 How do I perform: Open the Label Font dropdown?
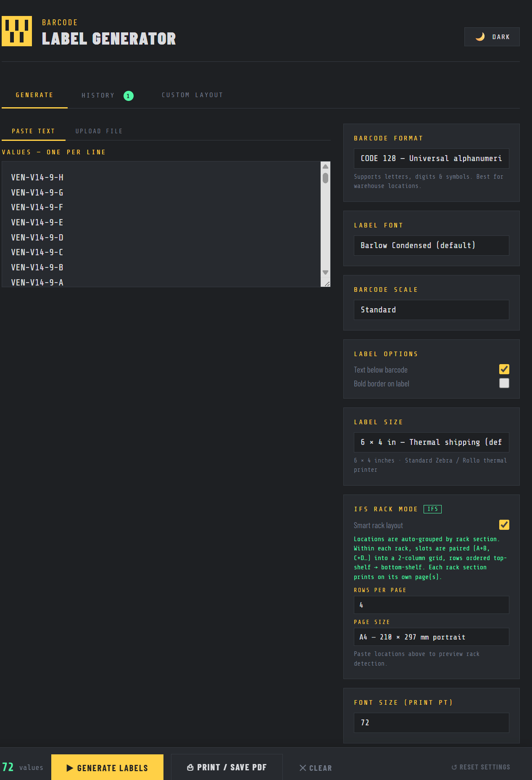coord(432,246)
